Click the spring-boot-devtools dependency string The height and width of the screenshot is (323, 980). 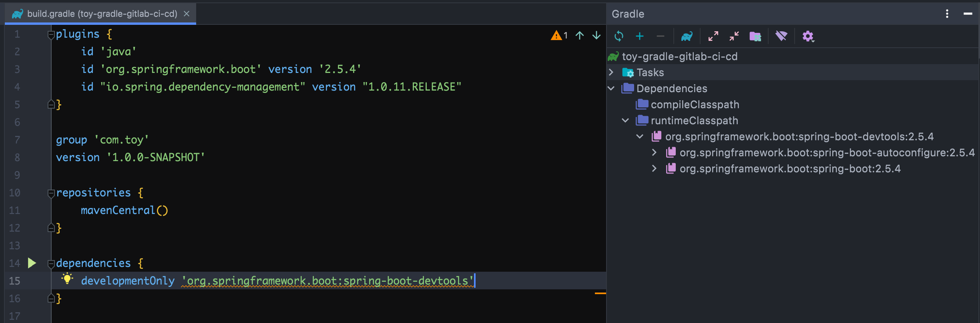coord(328,281)
